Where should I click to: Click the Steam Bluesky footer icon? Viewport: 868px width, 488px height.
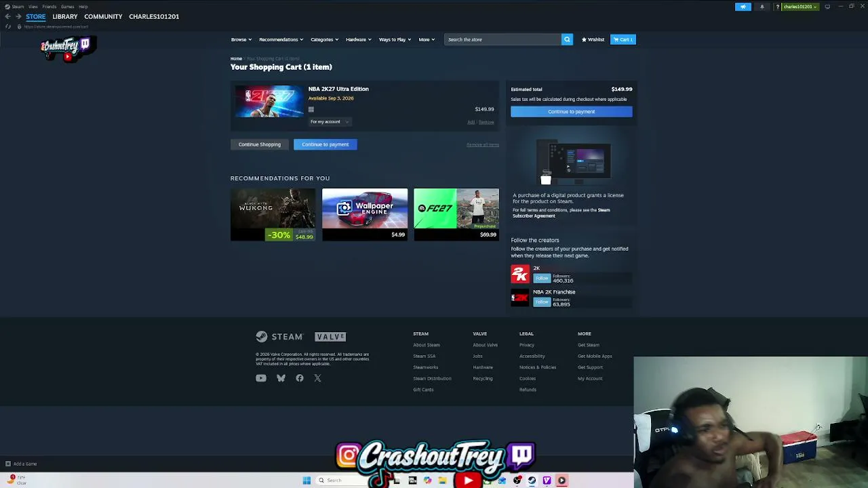(281, 378)
